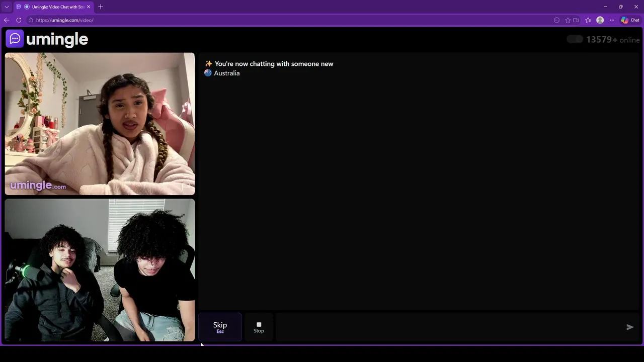Click the "Australia" country text
Image resolution: width=644 pixels, height=362 pixels.
227,73
